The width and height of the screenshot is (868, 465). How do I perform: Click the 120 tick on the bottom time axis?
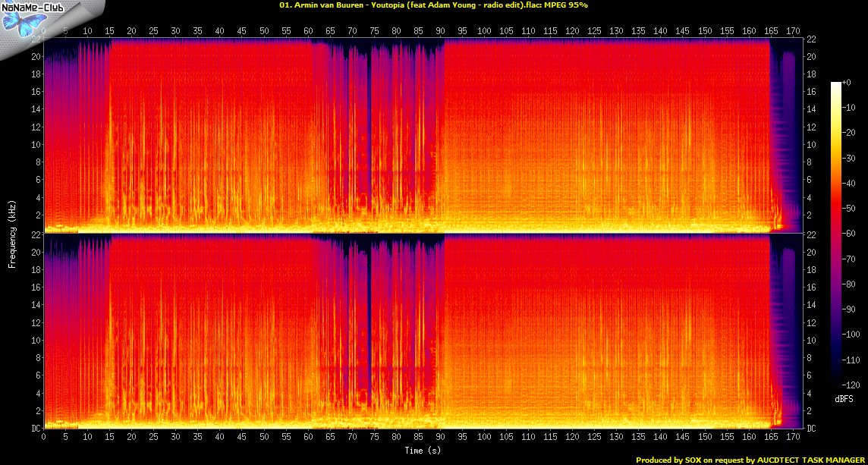point(573,437)
